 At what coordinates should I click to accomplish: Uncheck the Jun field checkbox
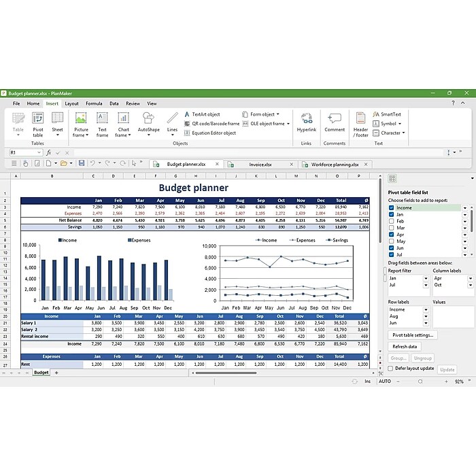(391, 248)
